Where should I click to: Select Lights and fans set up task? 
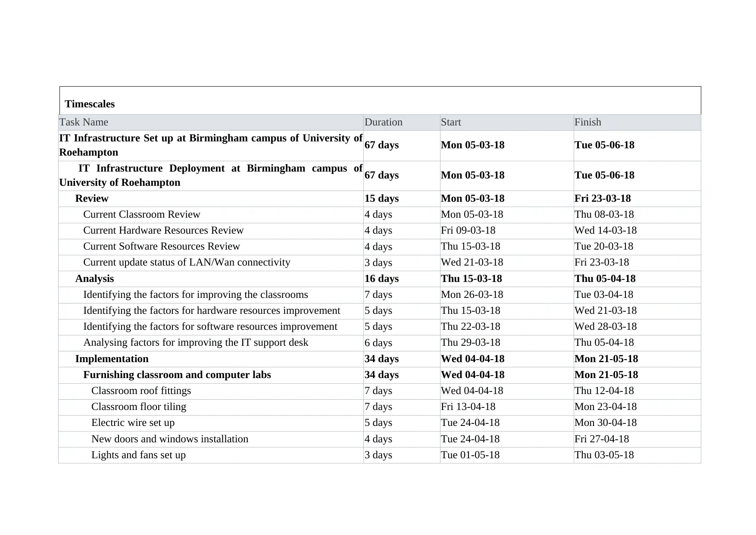(x=138, y=455)
